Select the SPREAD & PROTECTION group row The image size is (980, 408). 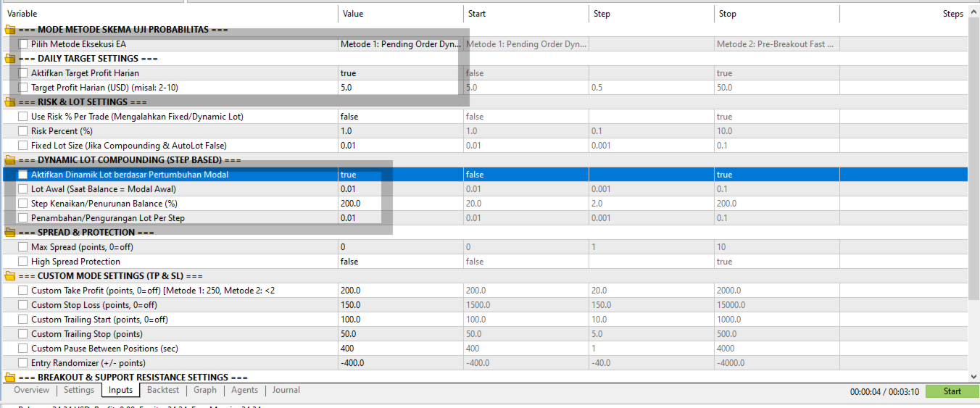click(486, 233)
